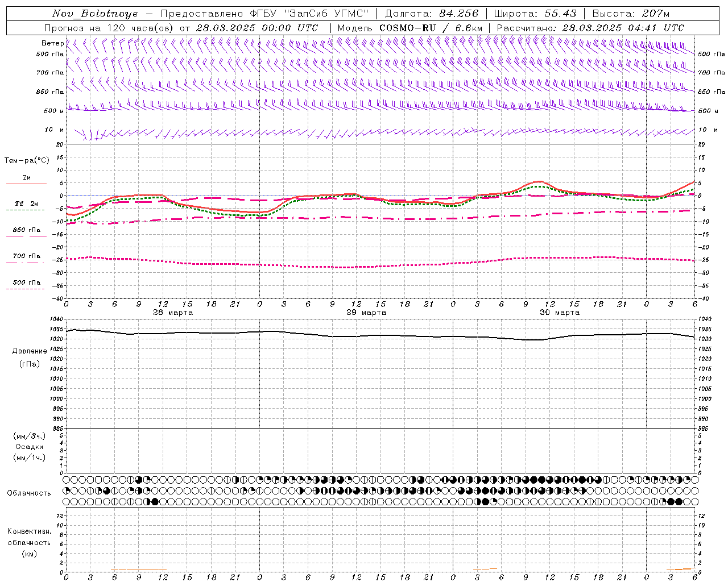
Task: Click the "30 марта" date label
Action: click(x=560, y=313)
